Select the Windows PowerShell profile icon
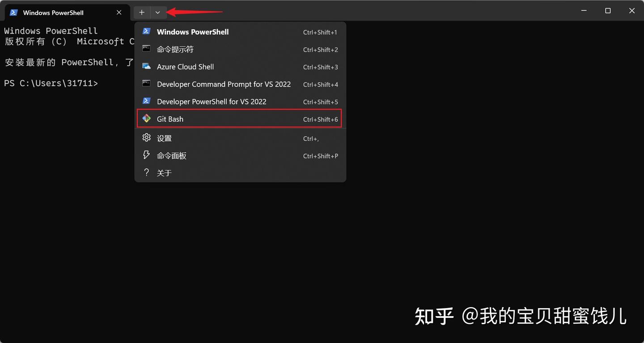 click(x=146, y=31)
